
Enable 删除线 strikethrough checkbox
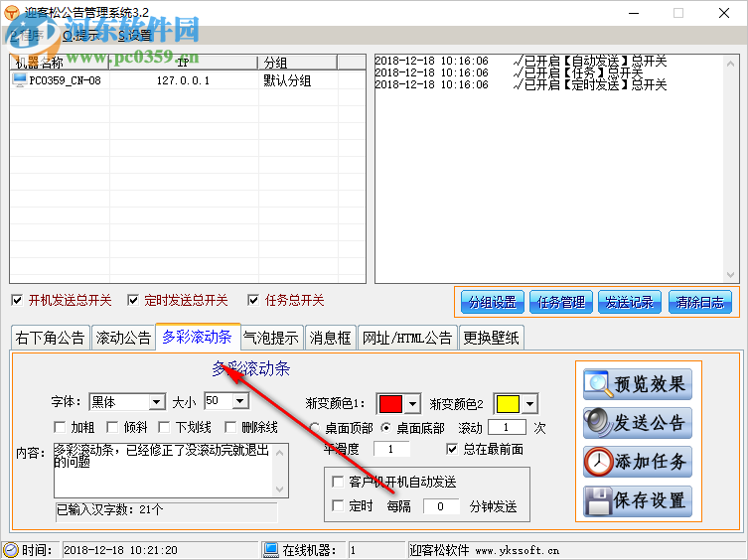click(x=230, y=427)
